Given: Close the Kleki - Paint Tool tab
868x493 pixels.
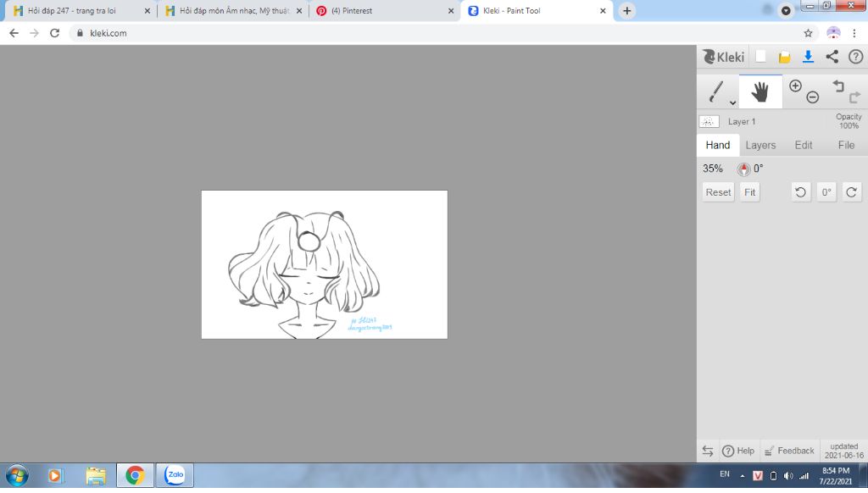Looking at the screenshot, I should coord(603,10).
